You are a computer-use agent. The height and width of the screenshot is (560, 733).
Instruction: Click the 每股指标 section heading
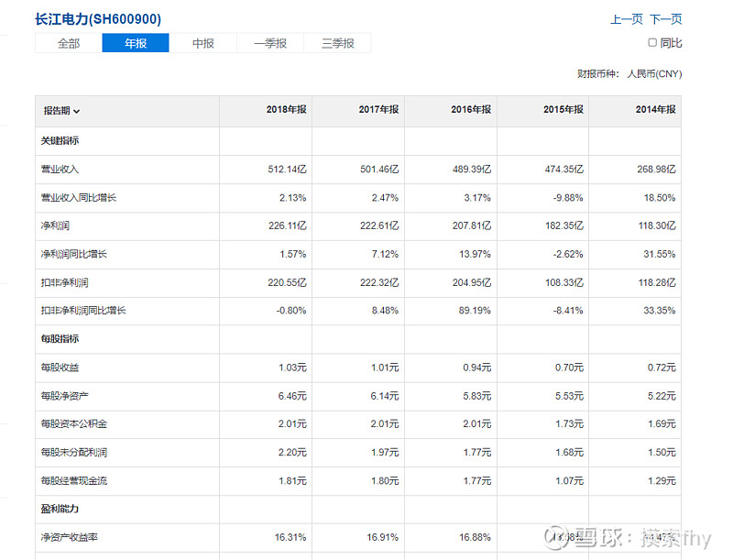[x=60, y=339]
